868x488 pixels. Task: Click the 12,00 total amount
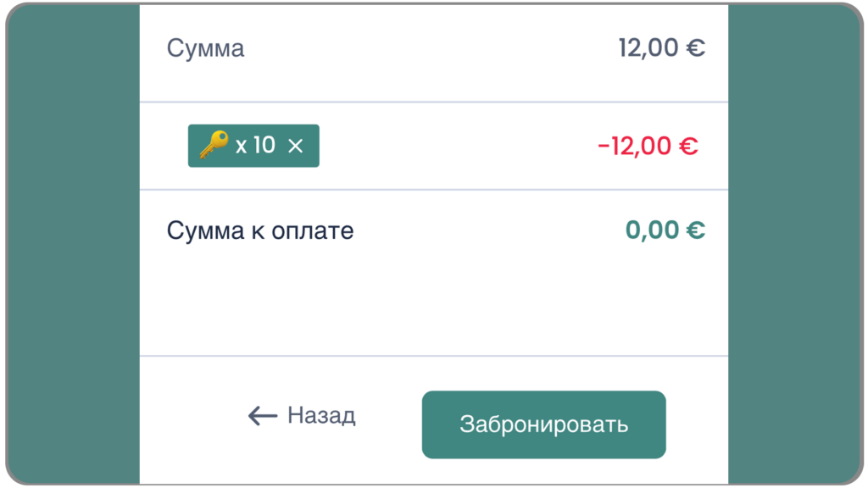pos(648,47)
